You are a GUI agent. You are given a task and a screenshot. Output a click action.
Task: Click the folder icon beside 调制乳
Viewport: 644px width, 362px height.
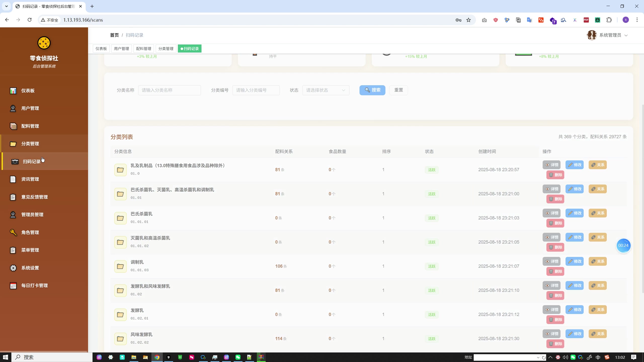(x=121, y=266)
